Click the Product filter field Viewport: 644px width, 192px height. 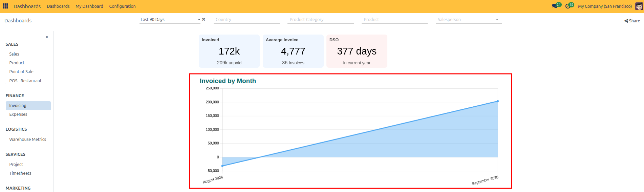[x=395, y=20]
